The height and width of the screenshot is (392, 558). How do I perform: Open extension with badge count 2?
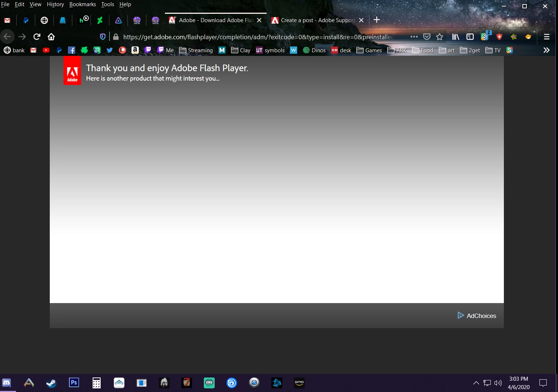pos(485,36)
